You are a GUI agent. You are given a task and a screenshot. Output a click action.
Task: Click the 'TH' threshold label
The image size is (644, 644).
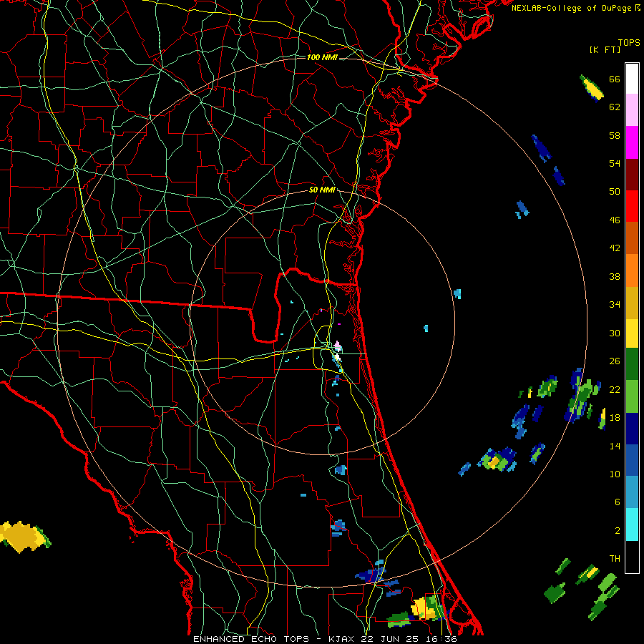[615, 559]
